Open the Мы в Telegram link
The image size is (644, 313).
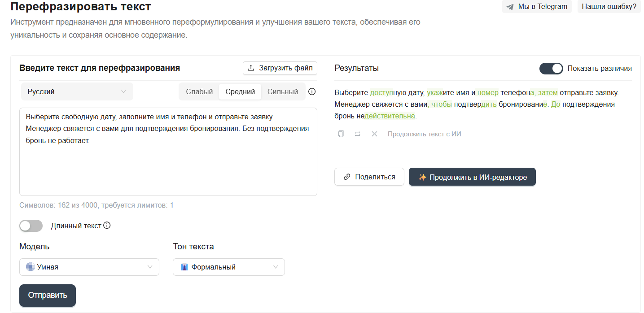click(537, 7)
